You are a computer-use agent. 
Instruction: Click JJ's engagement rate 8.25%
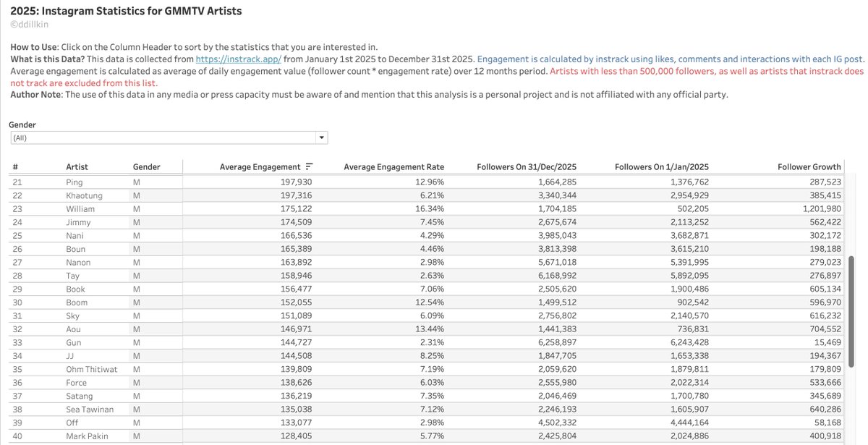pyautogui.click(x=432, y=356)
